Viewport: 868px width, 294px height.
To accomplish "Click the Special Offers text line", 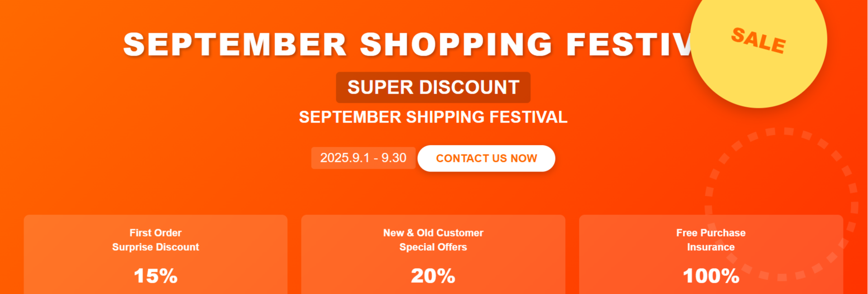I will (x=433, y=247).
